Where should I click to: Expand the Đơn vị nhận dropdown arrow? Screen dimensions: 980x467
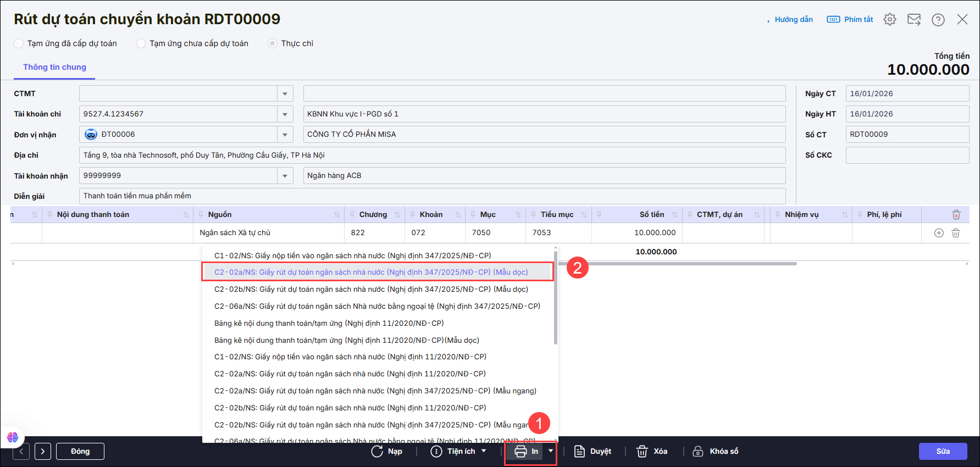tap(285, 135)
